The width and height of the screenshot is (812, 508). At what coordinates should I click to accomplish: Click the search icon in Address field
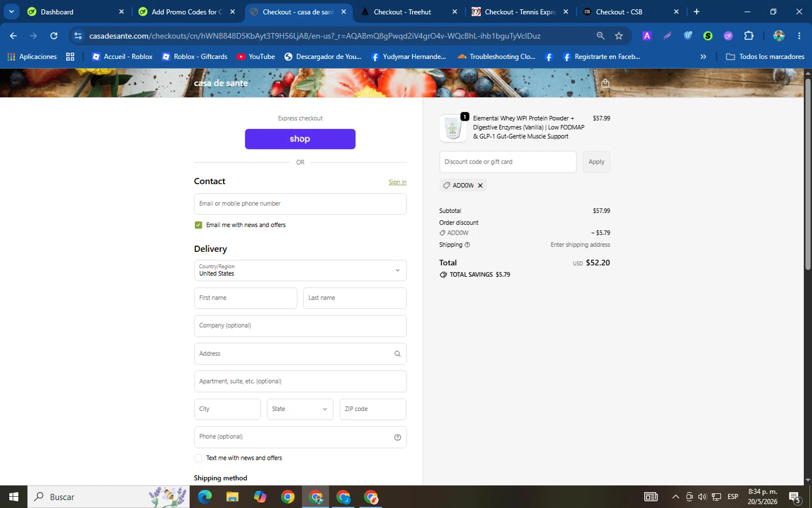397,354
